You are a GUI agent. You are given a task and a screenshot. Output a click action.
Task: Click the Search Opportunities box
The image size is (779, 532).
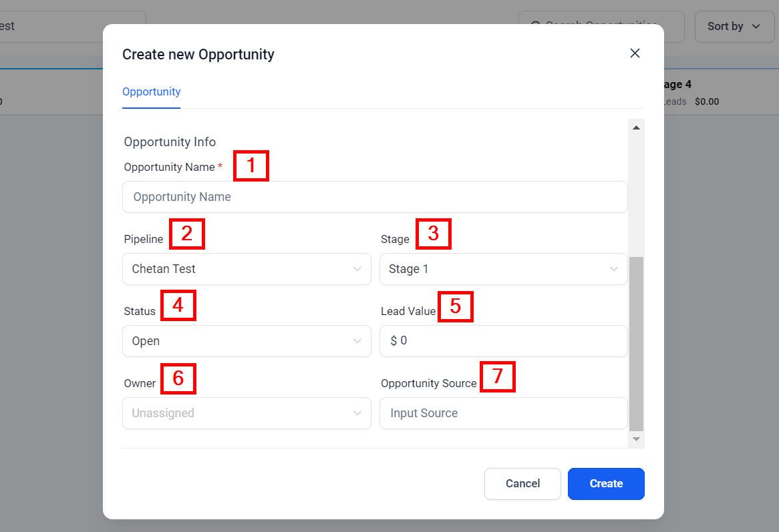[x=601, y=26]
